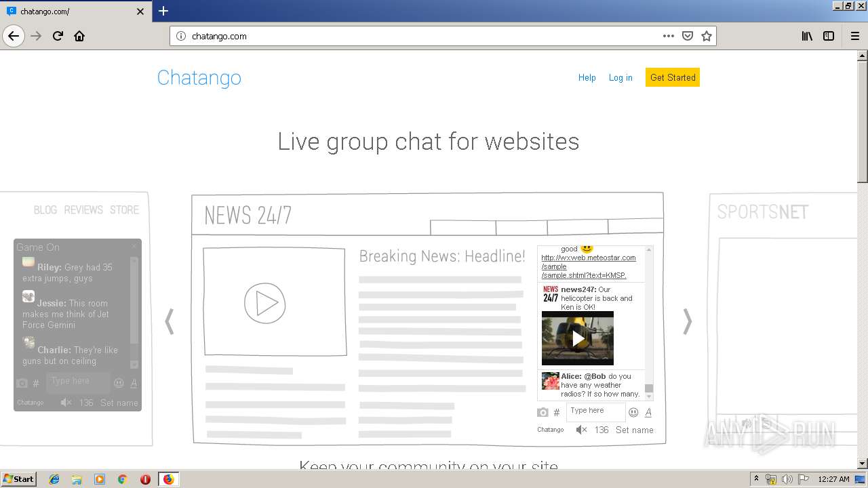Click news247 avatar in chat
The image size is (868, 488).
[x=551, y=293]
